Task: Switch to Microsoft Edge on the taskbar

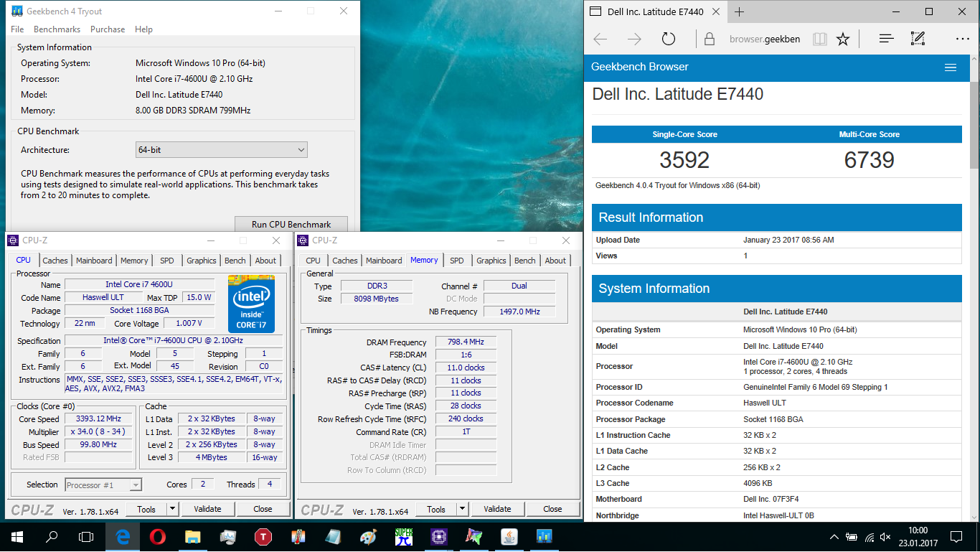Action: point(123,536)
